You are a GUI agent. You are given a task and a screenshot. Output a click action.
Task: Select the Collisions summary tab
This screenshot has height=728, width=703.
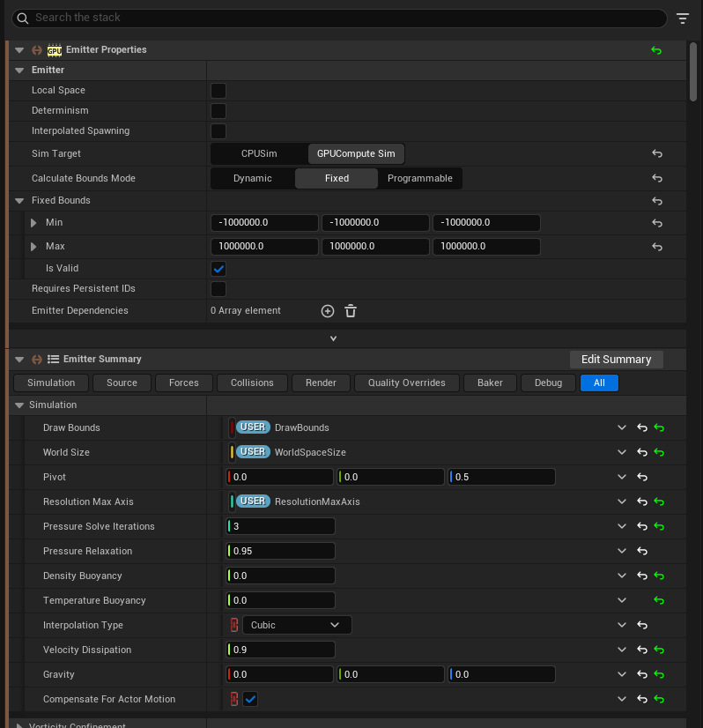pyautogui.click(x=252, y=383)
